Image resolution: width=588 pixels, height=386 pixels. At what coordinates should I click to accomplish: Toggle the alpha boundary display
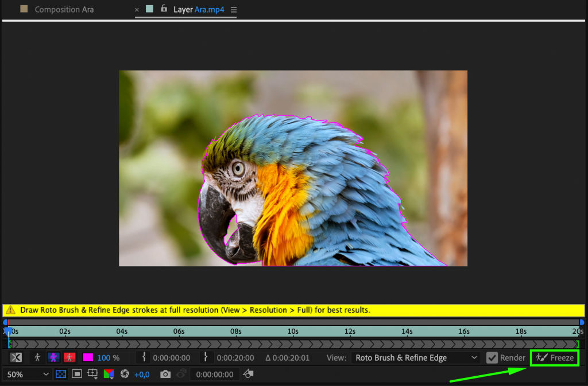tap(53, 357)
